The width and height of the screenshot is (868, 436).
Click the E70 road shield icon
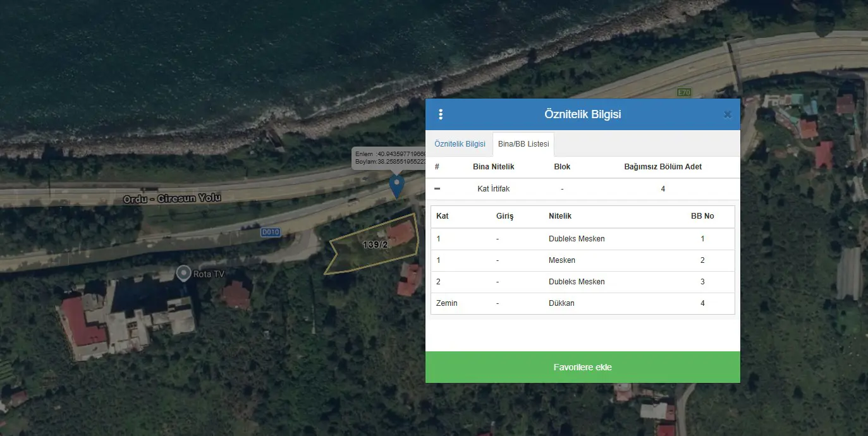684,92
